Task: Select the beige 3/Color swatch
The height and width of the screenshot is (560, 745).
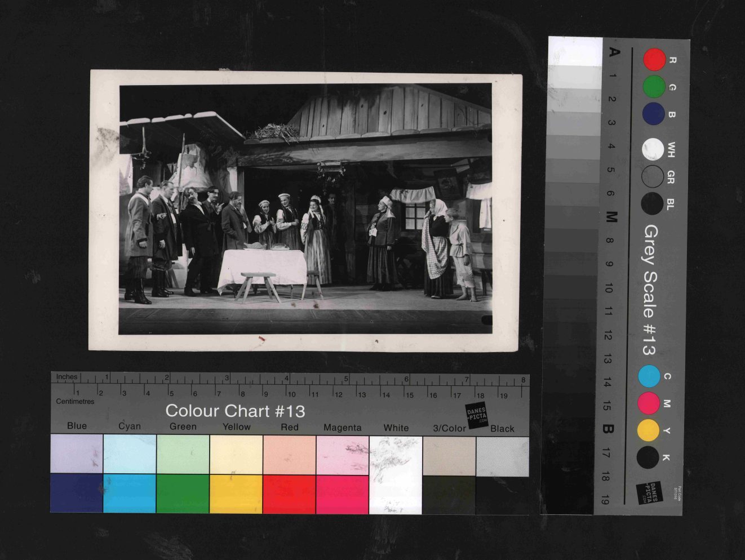Action: pyautogui.click(x=449, y=456)
